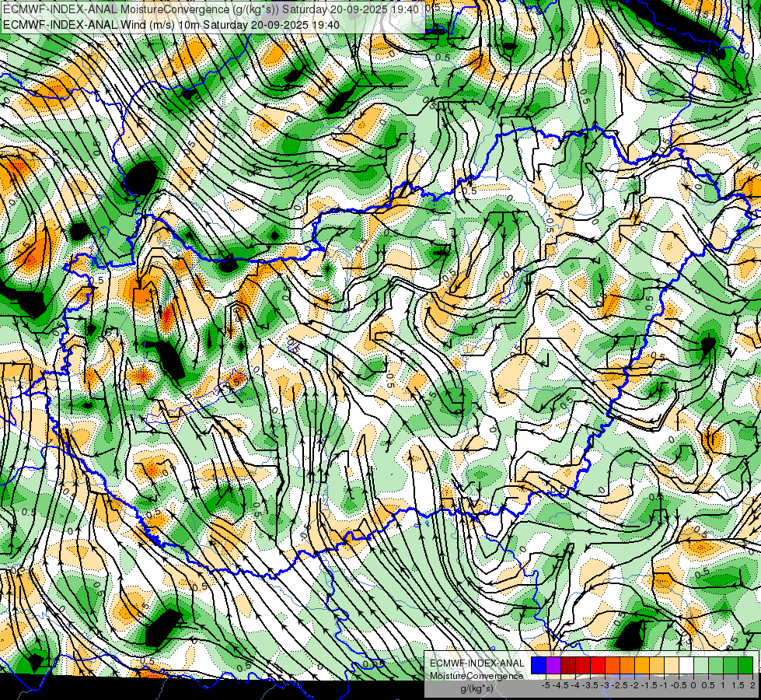Click the '-0.5' tick label on the legend scale

(x=679, y=685)
